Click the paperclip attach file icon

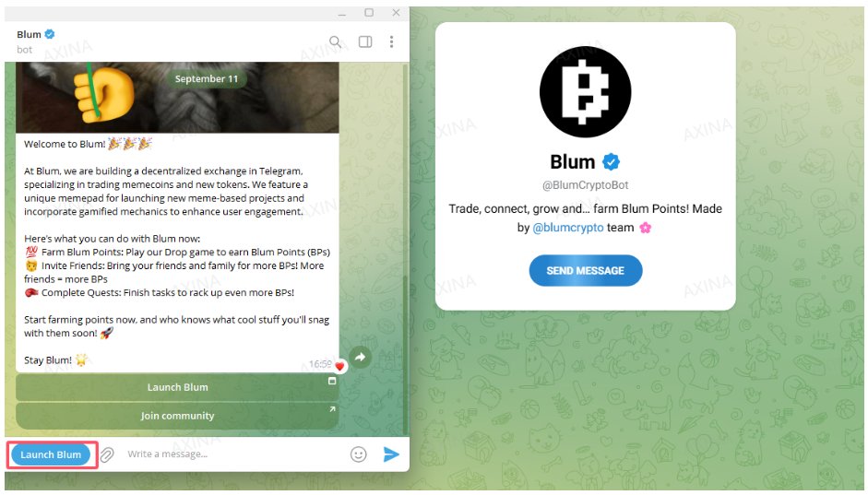pos(107,454)
